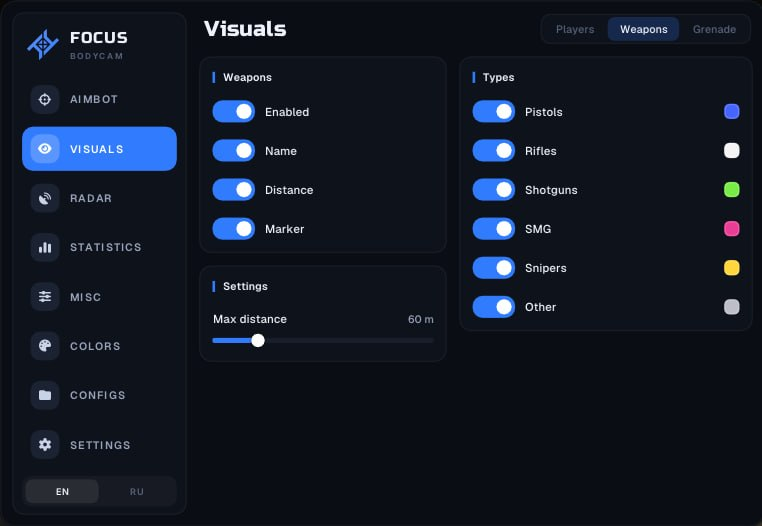
Task: Disable the Pistols type switch
Action: pos(494,112)
